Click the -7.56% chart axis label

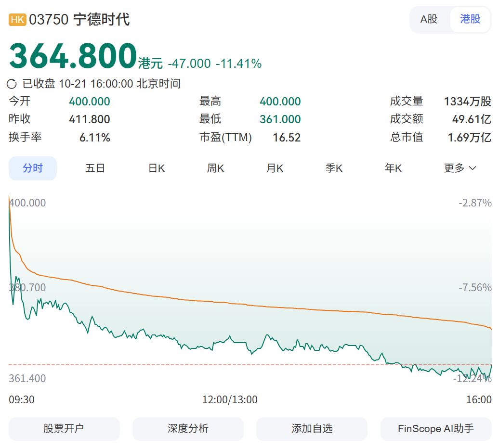(x=475, y=287)
